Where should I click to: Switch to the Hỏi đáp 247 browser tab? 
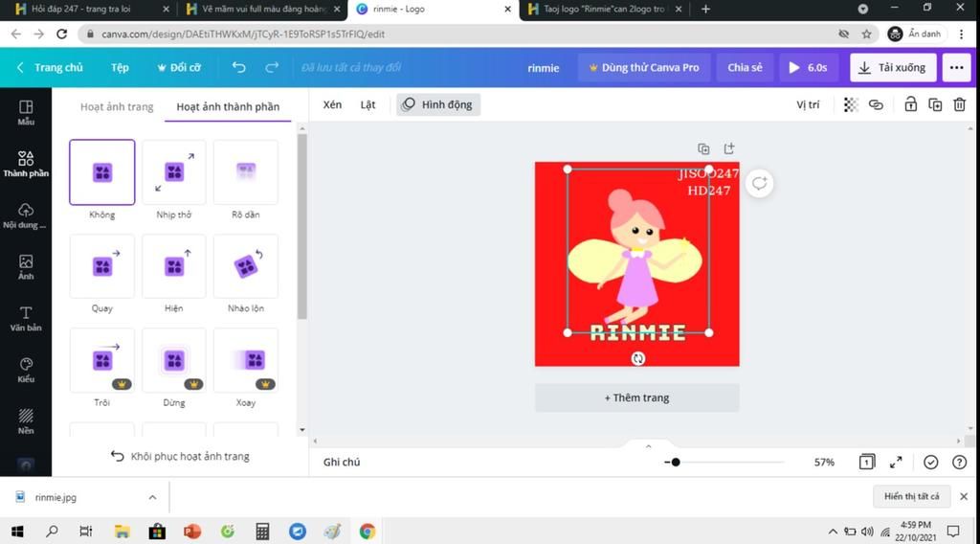tap(91, 10)
